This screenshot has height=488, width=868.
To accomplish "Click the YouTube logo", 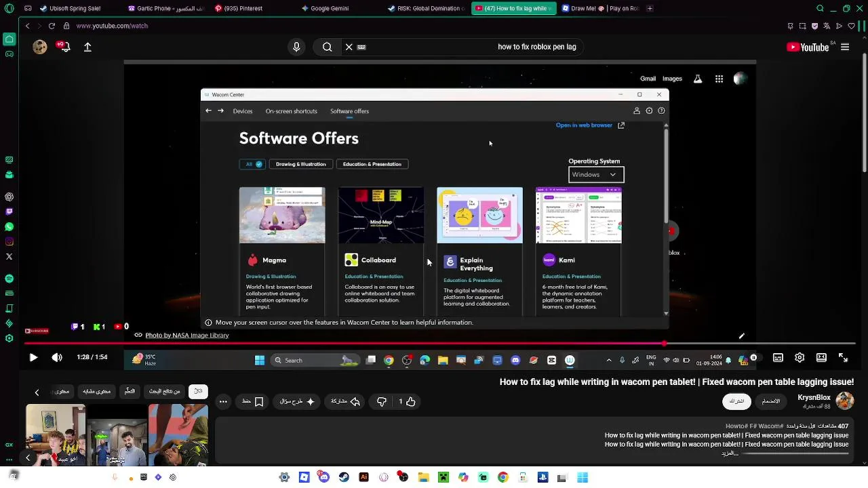I will click(x=808, y=47).
